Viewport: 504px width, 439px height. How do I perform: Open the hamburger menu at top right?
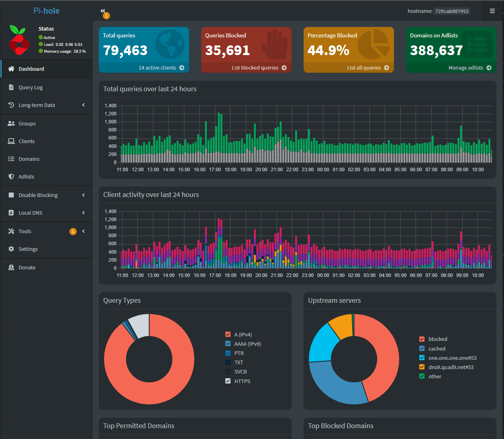492,11
